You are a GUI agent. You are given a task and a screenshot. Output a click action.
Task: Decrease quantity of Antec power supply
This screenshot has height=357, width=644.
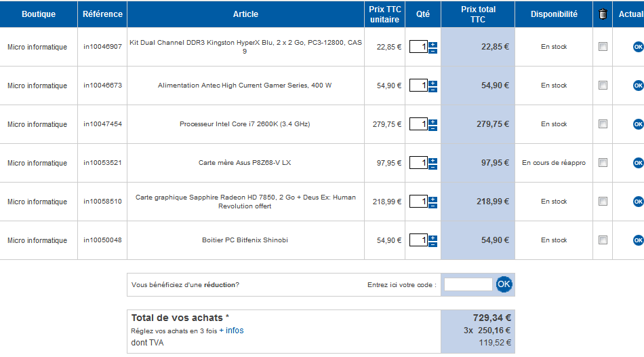pyautogui.click(x=433, y=89)
